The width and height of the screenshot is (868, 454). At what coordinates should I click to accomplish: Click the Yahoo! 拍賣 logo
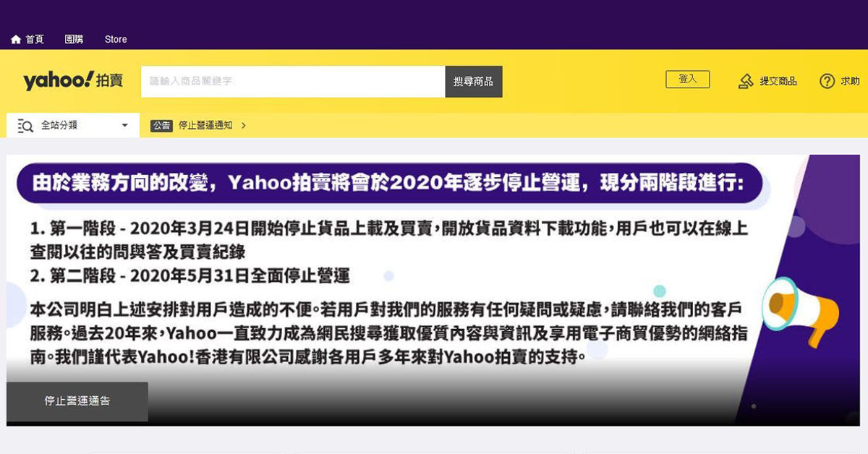tap(73, 80)
